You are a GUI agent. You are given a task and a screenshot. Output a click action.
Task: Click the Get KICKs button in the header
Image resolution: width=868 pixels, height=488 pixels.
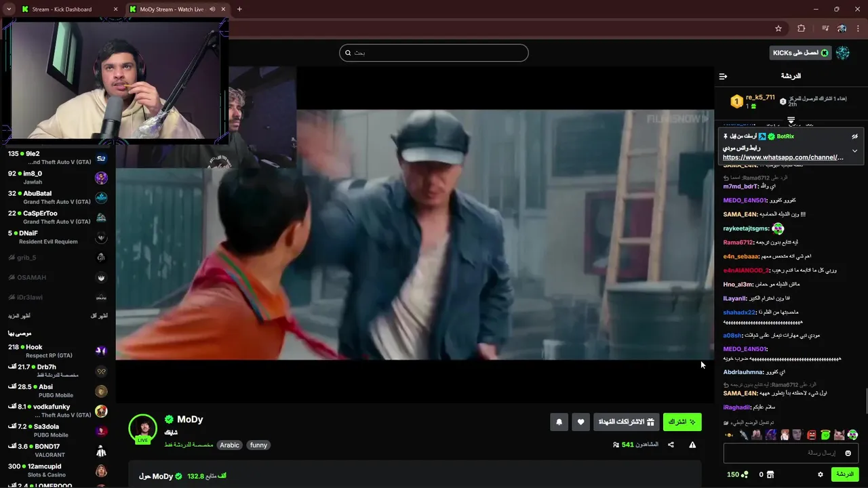click(800, 52)
